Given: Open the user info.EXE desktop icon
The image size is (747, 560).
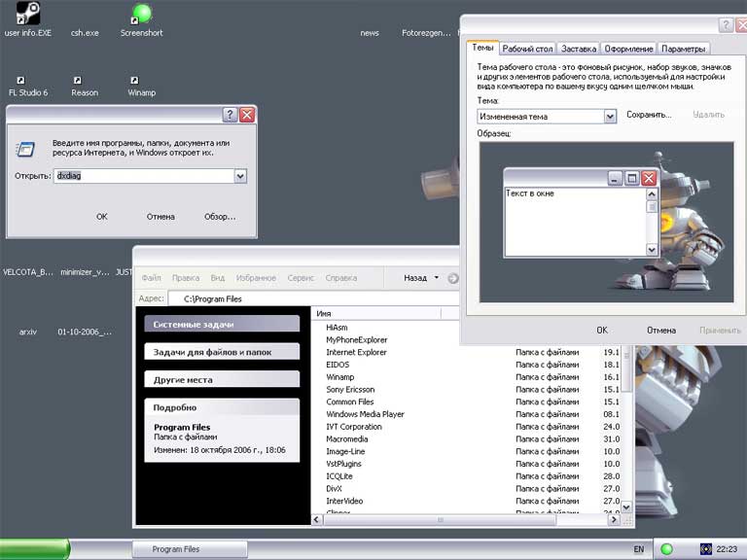Looking at the screenshot, I should click(x=28, y=15).
